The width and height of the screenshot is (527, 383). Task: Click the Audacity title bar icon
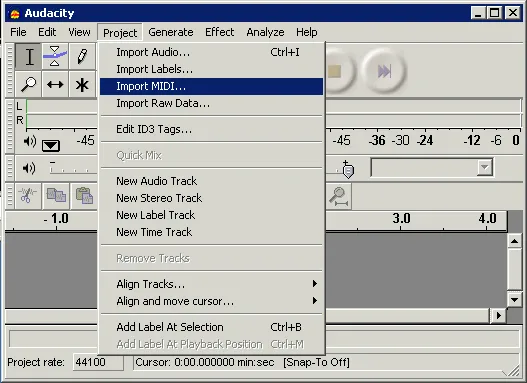15,14
